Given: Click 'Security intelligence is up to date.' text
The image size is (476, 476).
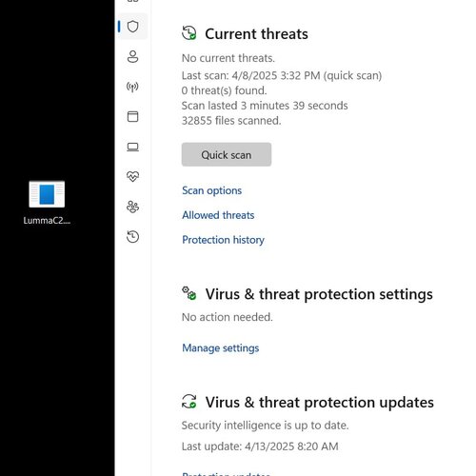Looking at the screenshot, I should (x=265, y=426).
